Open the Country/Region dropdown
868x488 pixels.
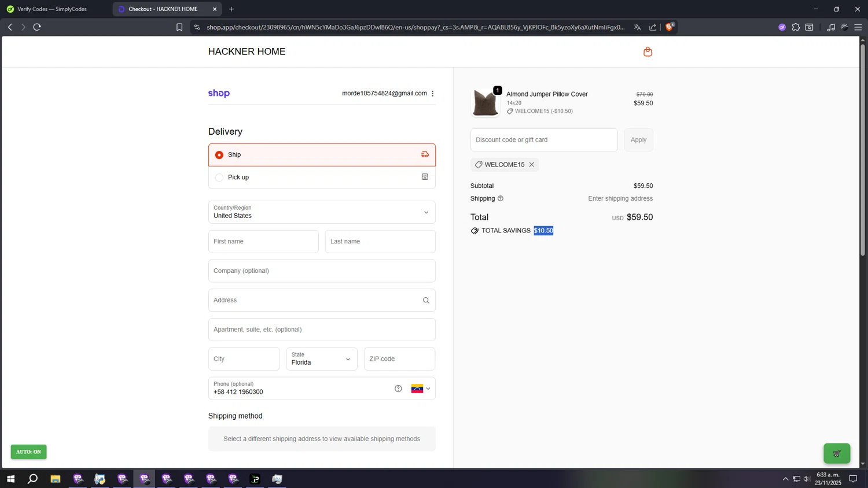tap(322, 212)
